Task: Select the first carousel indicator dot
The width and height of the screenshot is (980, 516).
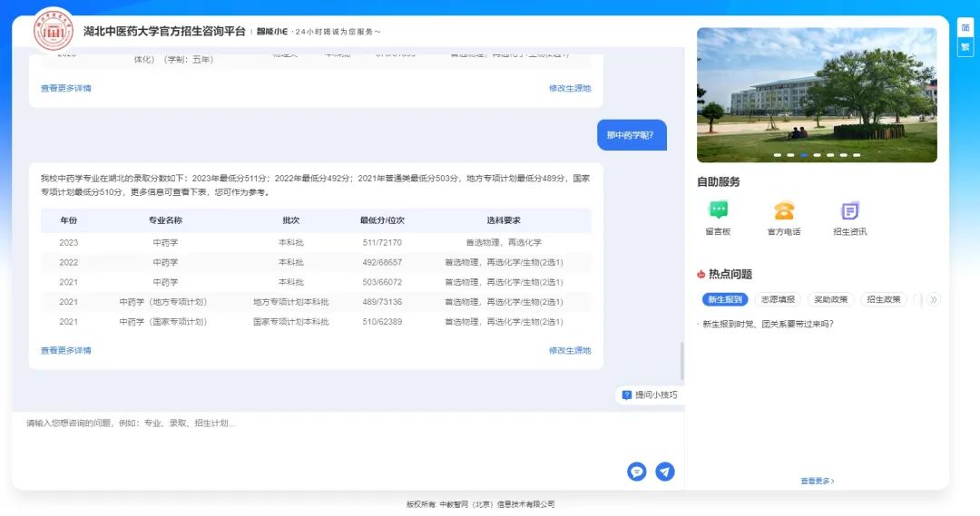Action: tap(778, 155)
